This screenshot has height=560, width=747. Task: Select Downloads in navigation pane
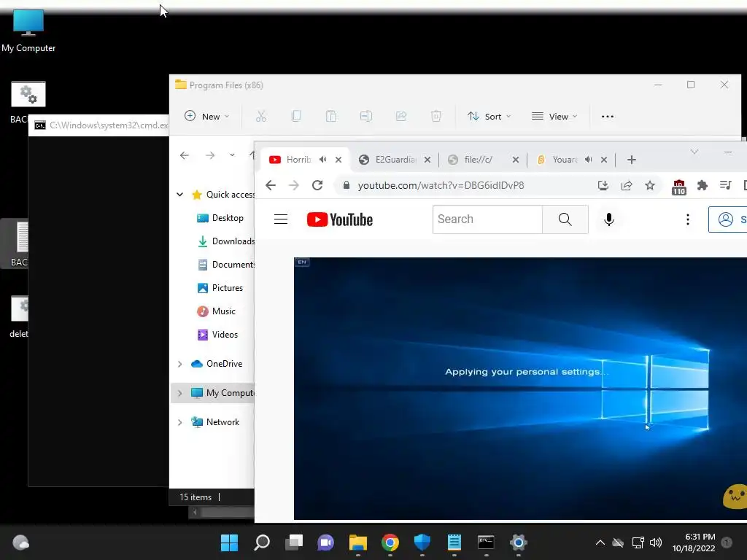(226, 241)
